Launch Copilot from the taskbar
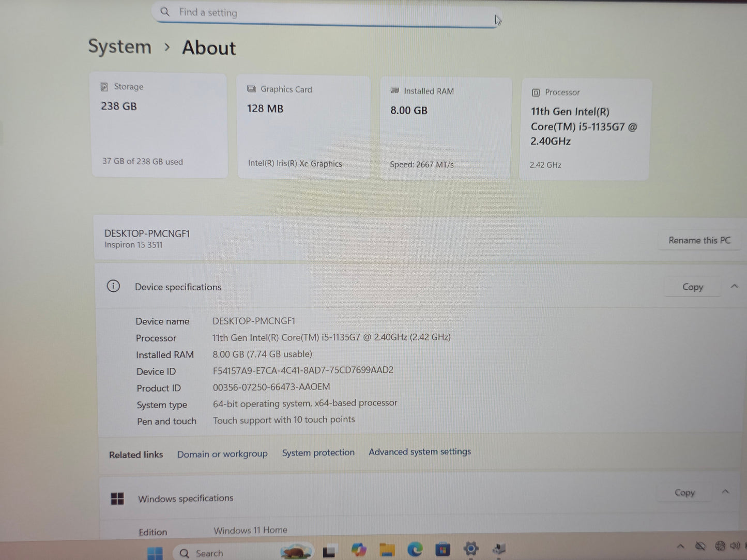This screenshot has height=560, width=747. pos(359,550)
